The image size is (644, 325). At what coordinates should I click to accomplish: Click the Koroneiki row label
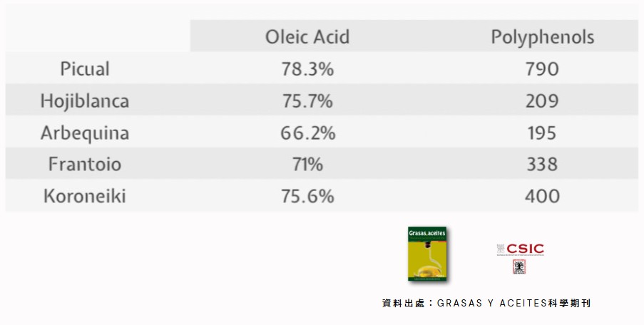(x=85, y=196)
